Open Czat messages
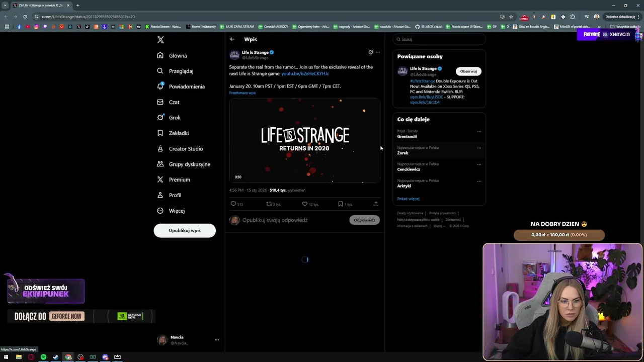644x362 pixels. pyautogui.click(x=168, y=102)
